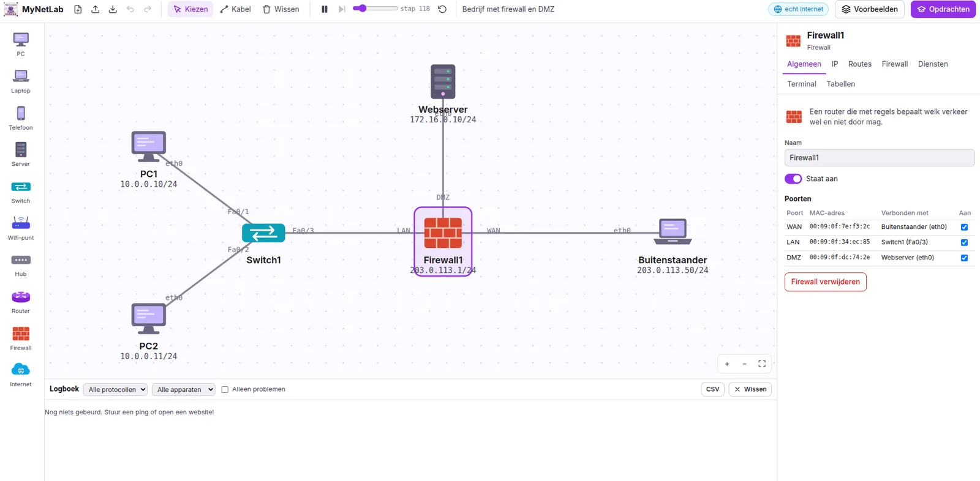This screenshot has height=481, width=980.
Task: Step the simulation forward once
Action: pos(342,9)
